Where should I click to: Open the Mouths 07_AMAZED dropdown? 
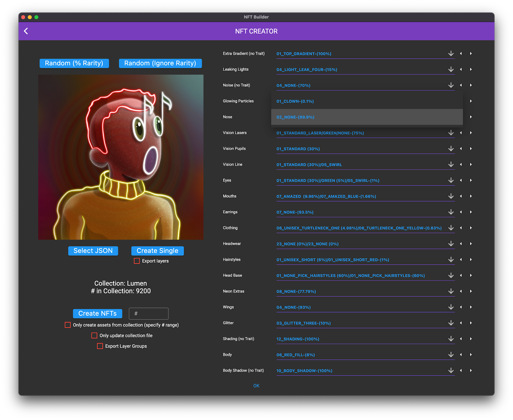[366, 196]
